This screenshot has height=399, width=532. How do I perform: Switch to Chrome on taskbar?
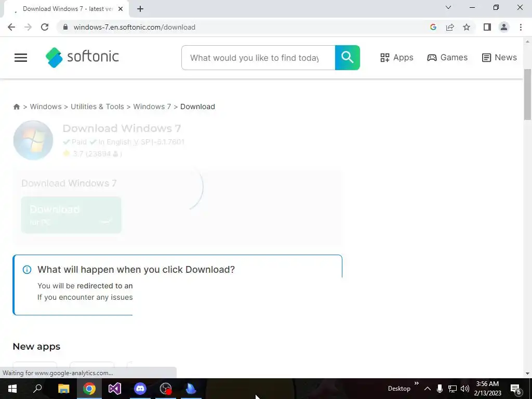[x=89, y=389]
